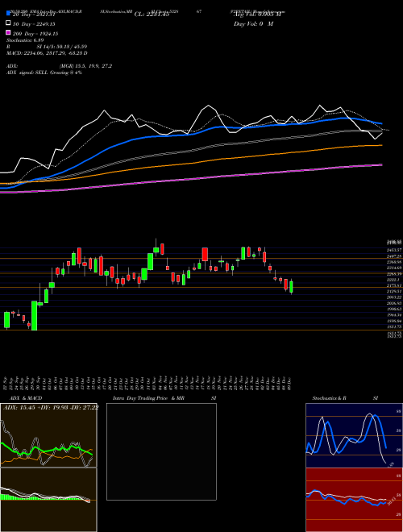Viewport: 403px width, 532px height.
Task: Click the 'Stochastics & RSI' panel title
Action: (345, 398)
